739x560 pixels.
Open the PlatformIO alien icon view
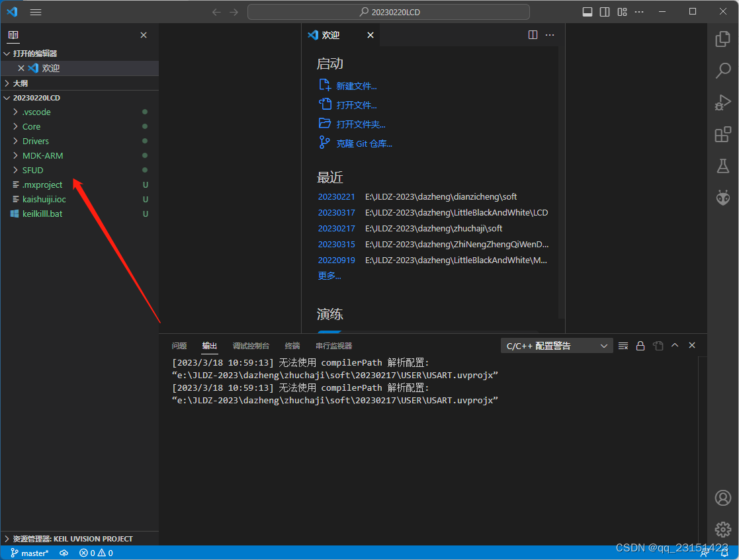pos(723,197)
